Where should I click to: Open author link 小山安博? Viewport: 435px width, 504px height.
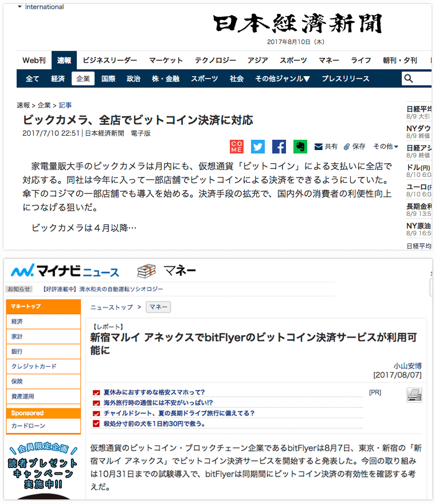tap(407, 365)
